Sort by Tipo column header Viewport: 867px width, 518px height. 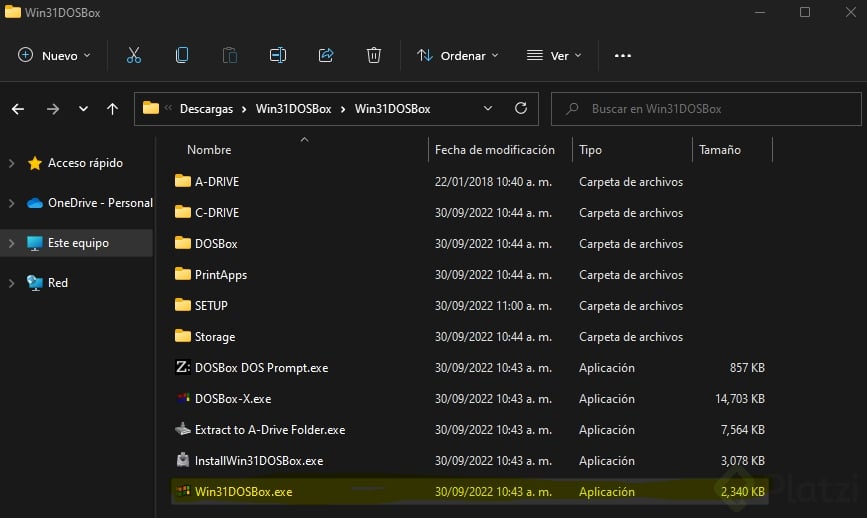coord(590,150)
